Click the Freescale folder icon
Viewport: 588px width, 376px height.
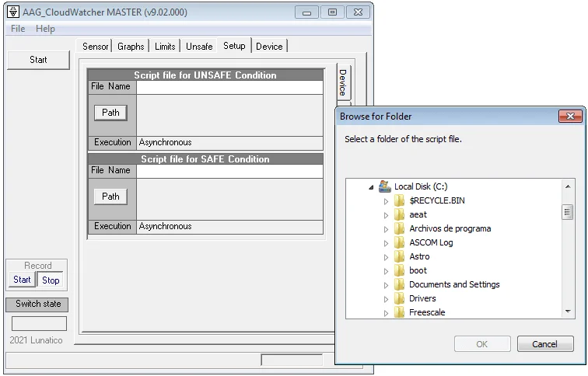(x=399, y=312)
